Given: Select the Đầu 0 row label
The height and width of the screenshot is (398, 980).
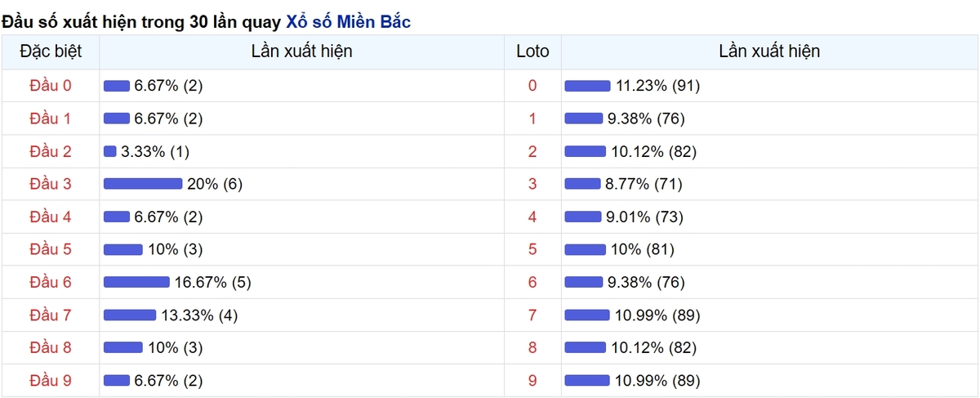Looking at the screenshot, I should coord(51,86).
